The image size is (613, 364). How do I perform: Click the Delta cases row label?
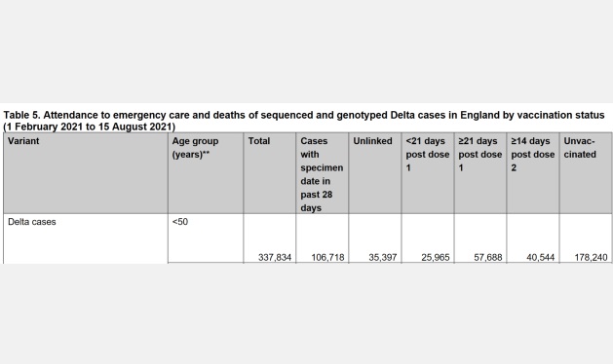(32, 222)
